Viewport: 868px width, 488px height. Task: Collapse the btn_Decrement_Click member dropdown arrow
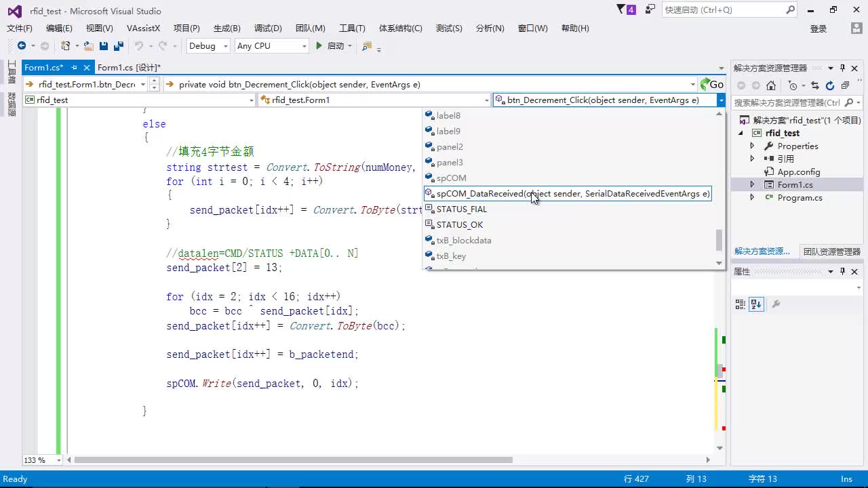721,100
